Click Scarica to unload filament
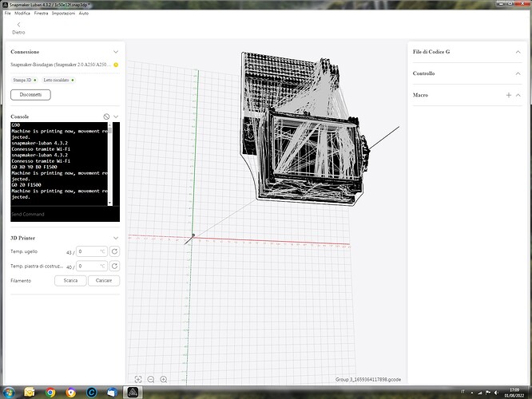Image resolution: width=532 pixels, height=399 pixels. click(70, 281)
